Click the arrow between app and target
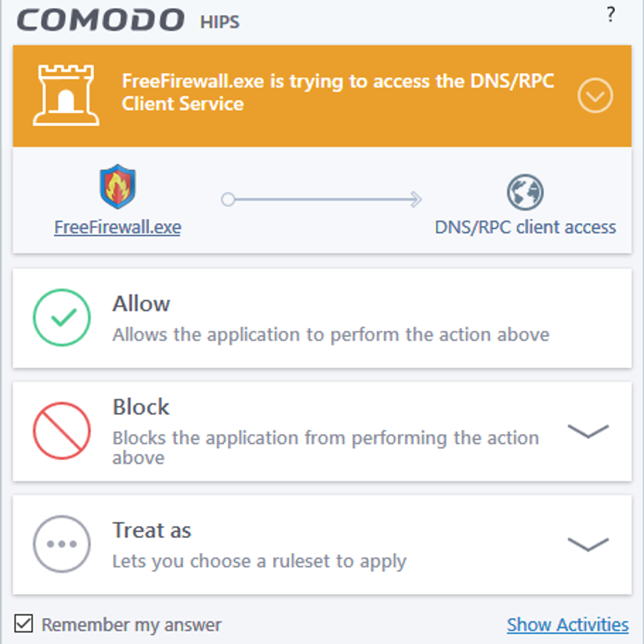644x644 pixels. (322, 200)
